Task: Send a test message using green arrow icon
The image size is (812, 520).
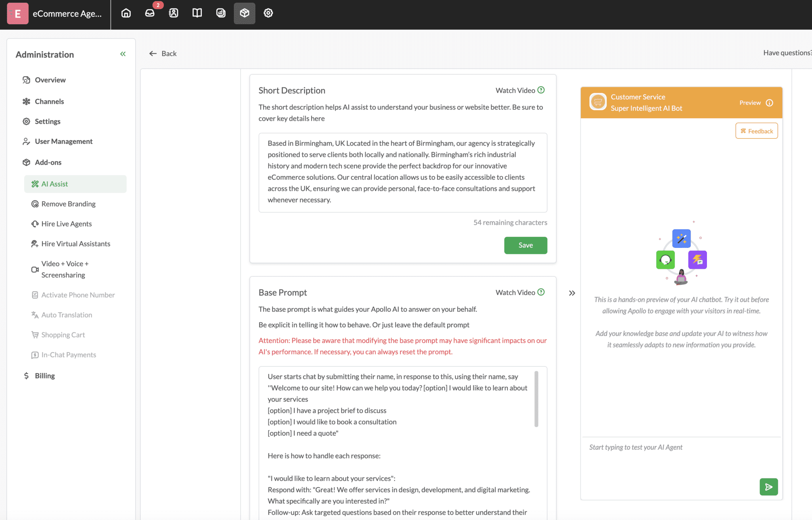Action: point(768,487)
